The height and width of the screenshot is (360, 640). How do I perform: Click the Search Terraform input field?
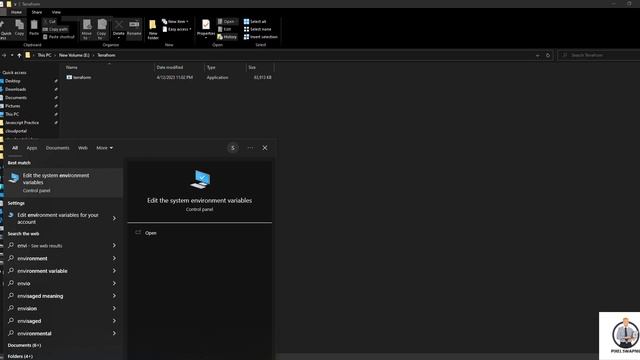click(598, 55)
